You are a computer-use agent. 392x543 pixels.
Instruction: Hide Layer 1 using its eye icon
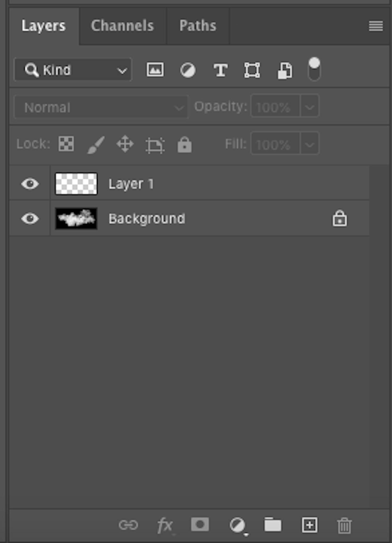click(x=30, y=184)
